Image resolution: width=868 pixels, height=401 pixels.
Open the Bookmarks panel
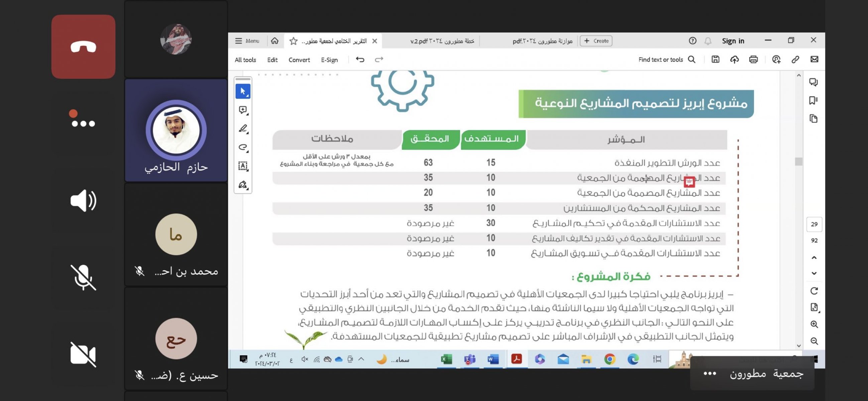point(814,101)
